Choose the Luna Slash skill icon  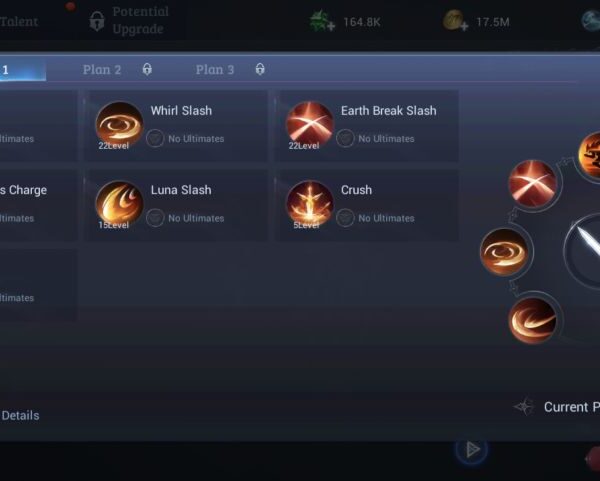(x=119, y=204)
